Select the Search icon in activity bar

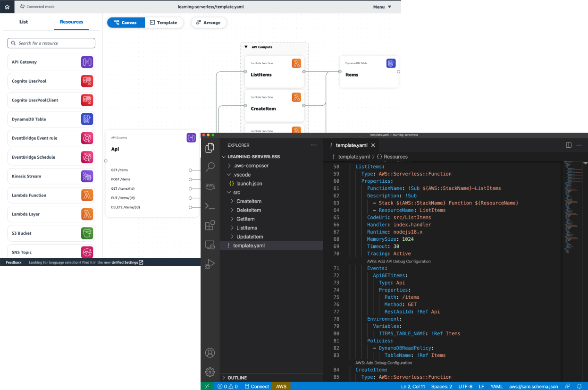click(x=210, y=167)
